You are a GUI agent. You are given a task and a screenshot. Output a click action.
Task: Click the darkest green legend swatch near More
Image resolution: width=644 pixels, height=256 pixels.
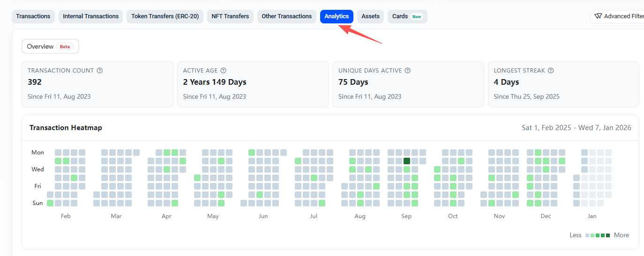pos(608,235)
